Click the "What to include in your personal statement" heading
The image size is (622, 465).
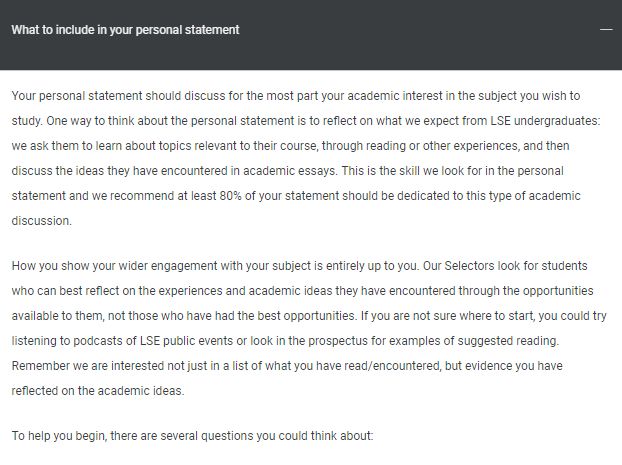coord(125,30)
